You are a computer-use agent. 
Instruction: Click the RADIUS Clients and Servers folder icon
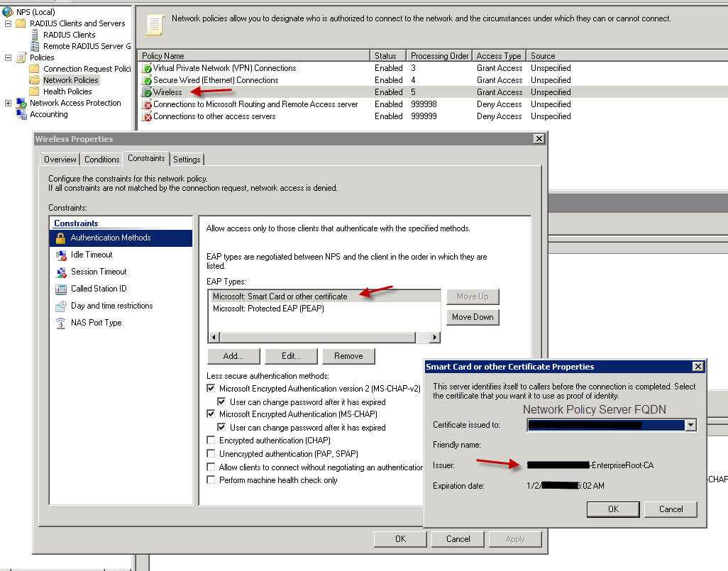coord(21,23)
